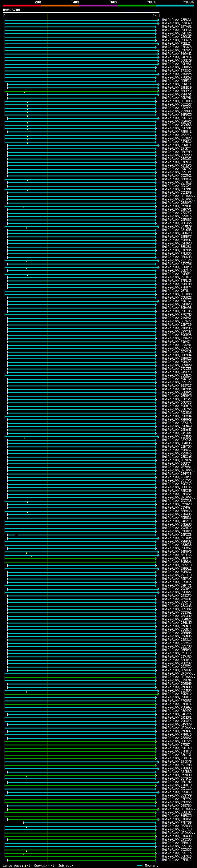
Task: Select the UniRef100_A8J6G8 label
Action: [x=176, y=544]
